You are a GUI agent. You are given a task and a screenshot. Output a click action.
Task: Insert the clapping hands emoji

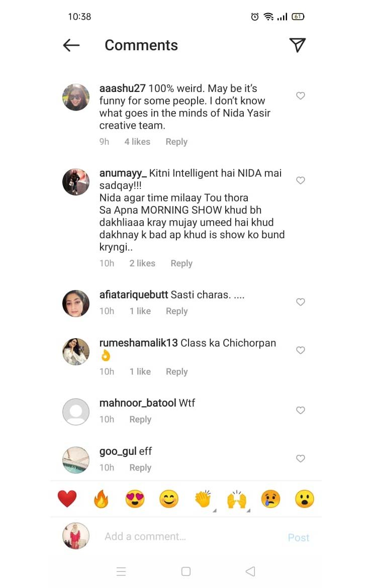click(x=203, y=499)
